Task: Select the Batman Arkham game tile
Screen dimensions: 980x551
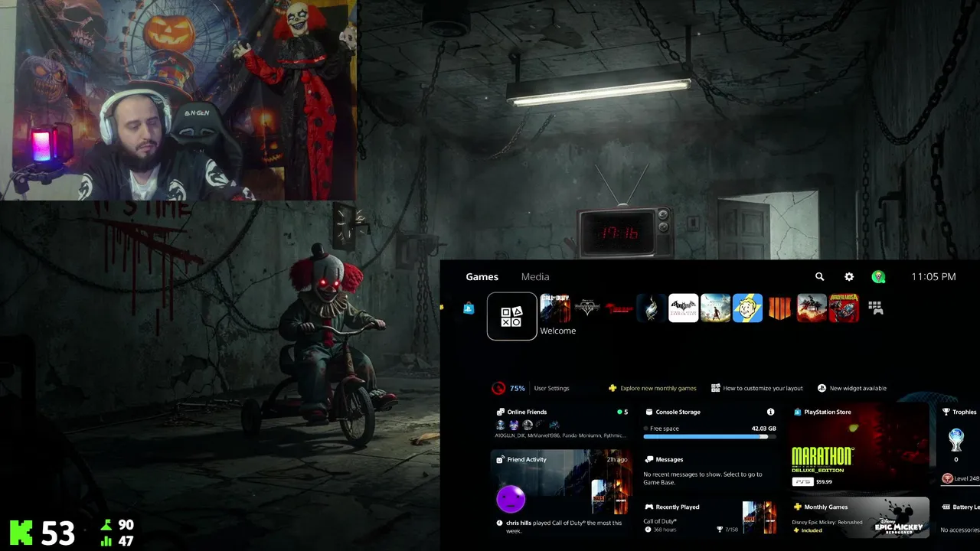Action: (x=683, y=308)
